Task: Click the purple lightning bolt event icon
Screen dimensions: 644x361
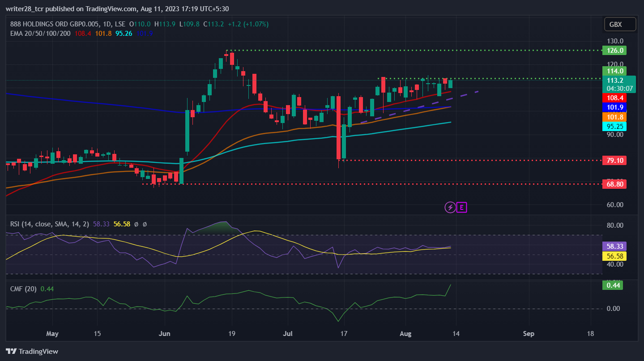Action: pyautogui.click(x=450, y=207)
